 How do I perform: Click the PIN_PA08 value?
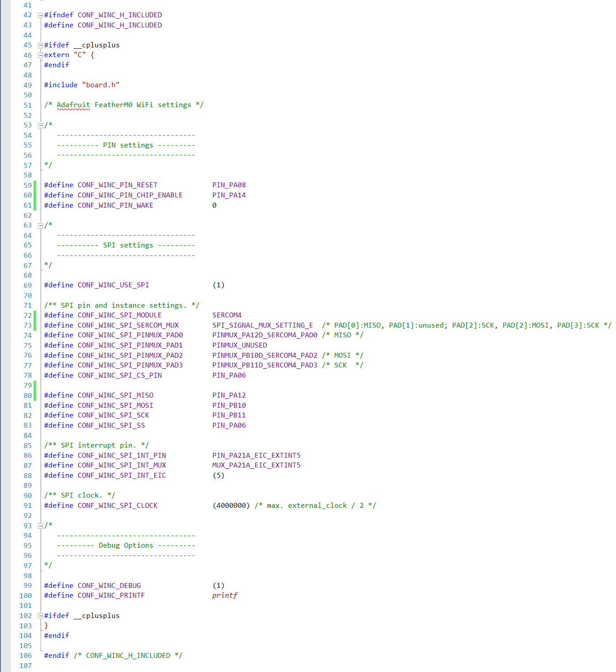point(229,185)
